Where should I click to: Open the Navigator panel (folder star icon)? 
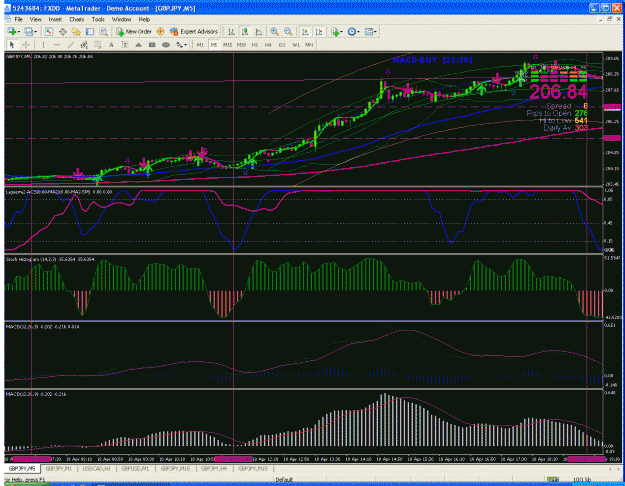click(76, 31)
